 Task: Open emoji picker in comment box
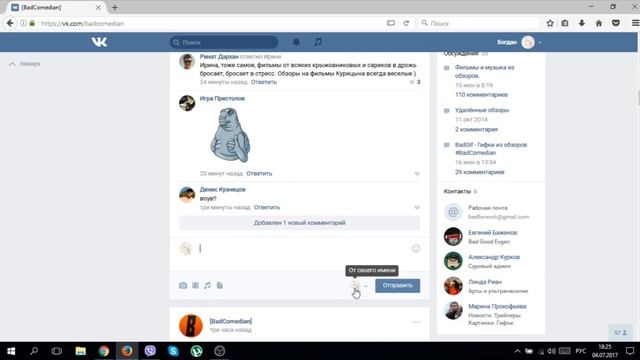point(416,249)
